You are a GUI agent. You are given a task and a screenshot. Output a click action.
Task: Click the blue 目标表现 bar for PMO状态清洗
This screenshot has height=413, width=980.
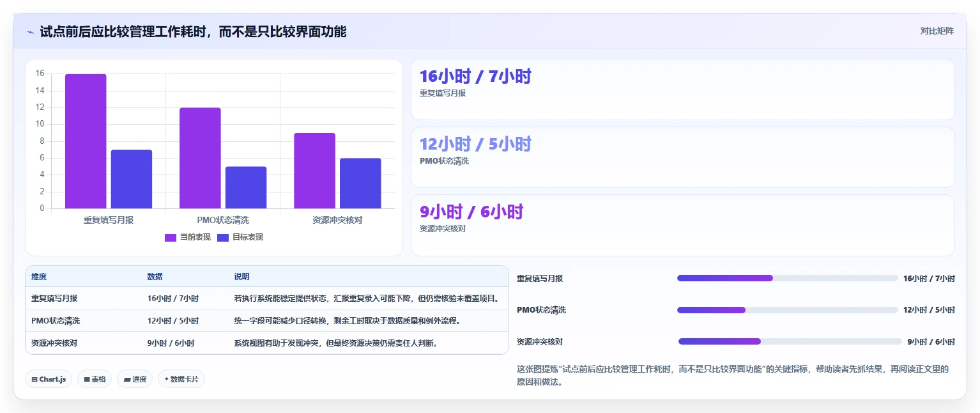pos(246,187)
